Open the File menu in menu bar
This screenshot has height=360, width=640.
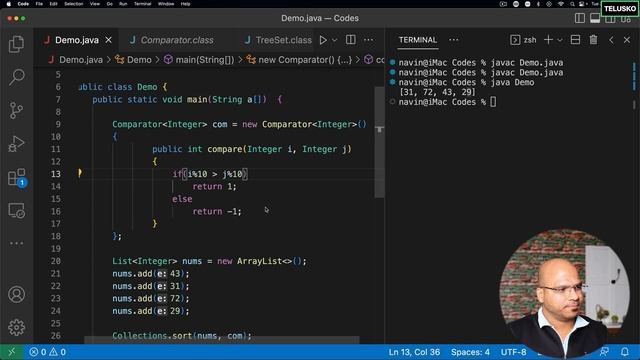39,4
